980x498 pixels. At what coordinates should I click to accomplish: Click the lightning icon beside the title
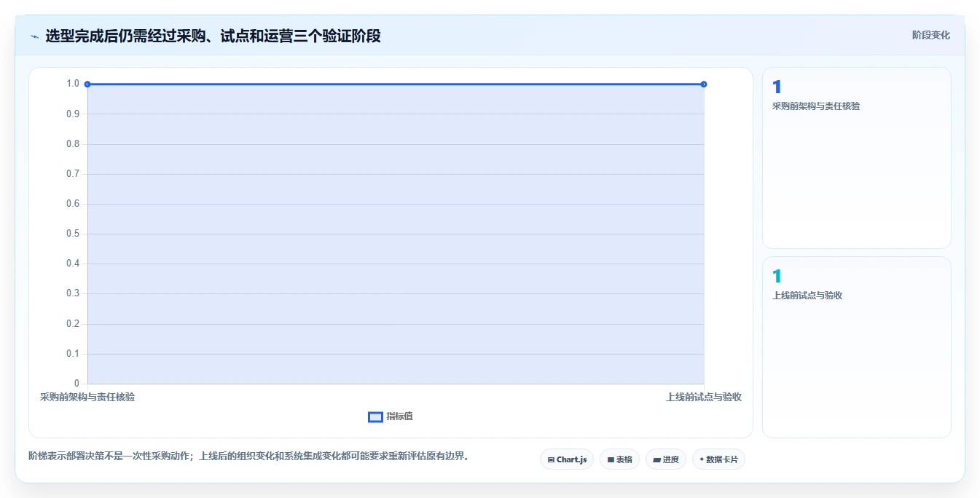34,36
